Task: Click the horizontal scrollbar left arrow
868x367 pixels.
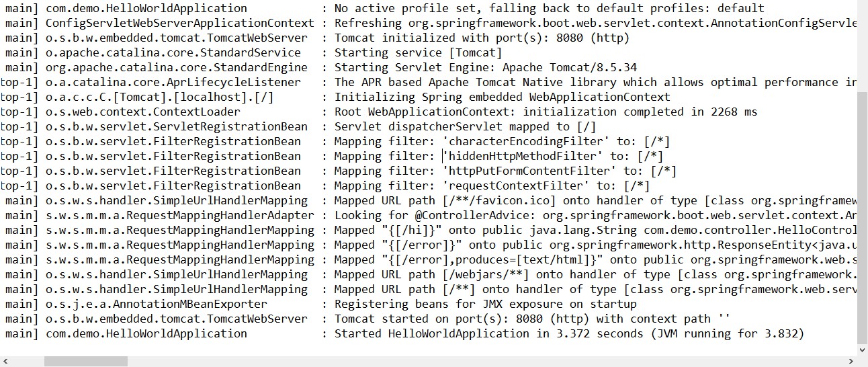Action: click(x=5, y=361)
